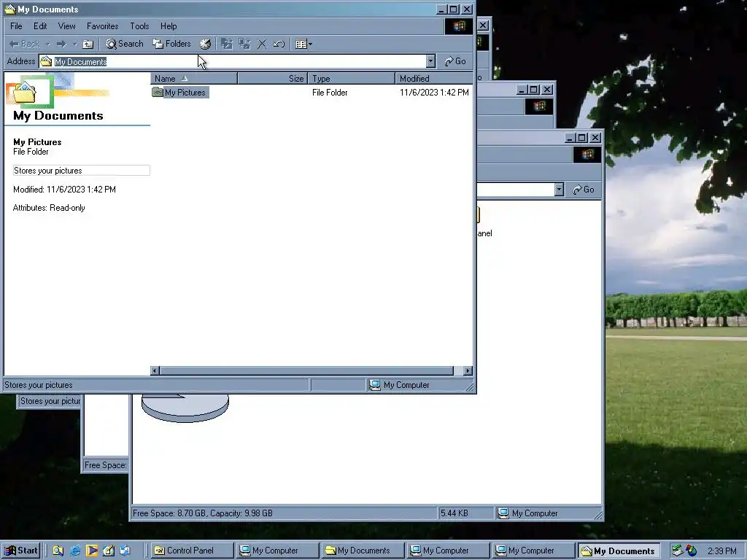
Task: Click the My Documents address bar field
Action: [237, 61]
